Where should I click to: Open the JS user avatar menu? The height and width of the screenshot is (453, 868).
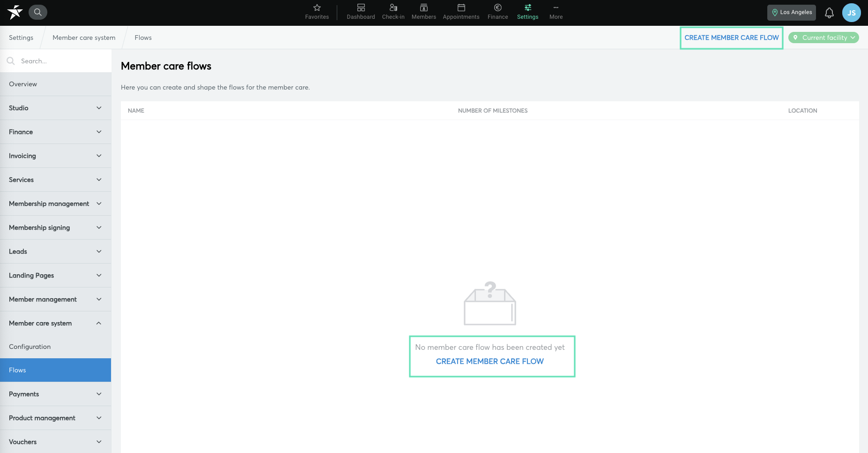click(852, 13)
